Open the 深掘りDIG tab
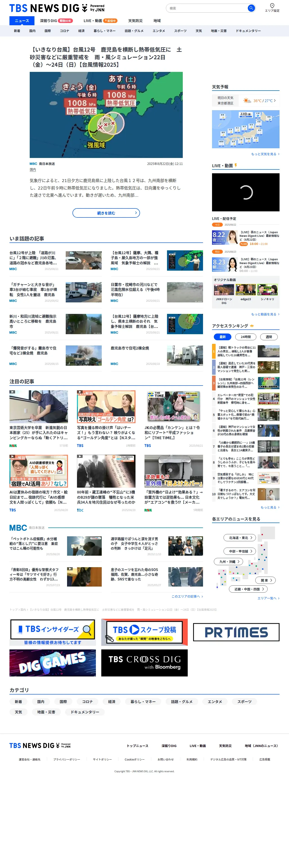This screenshot has height=868, width=289. [56, 21]
